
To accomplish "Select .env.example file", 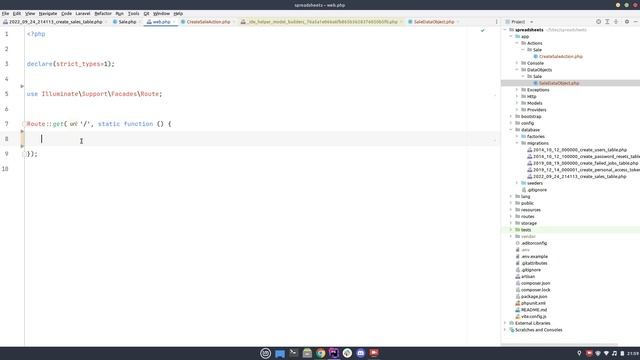I will click(534, 256).
